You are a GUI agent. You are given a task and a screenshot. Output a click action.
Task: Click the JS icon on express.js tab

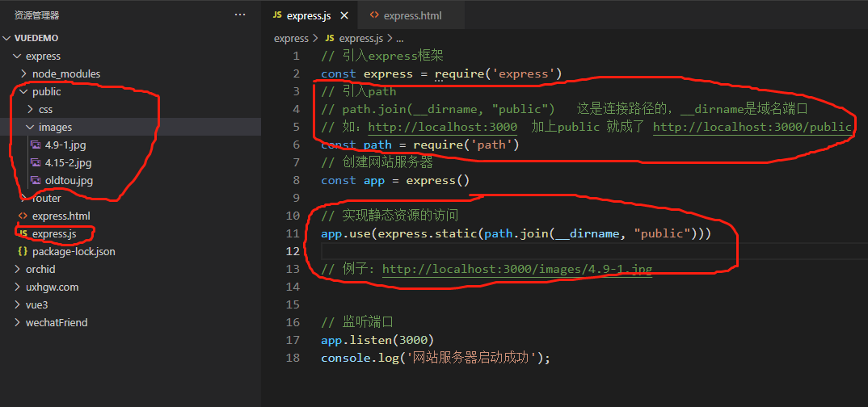276,15
